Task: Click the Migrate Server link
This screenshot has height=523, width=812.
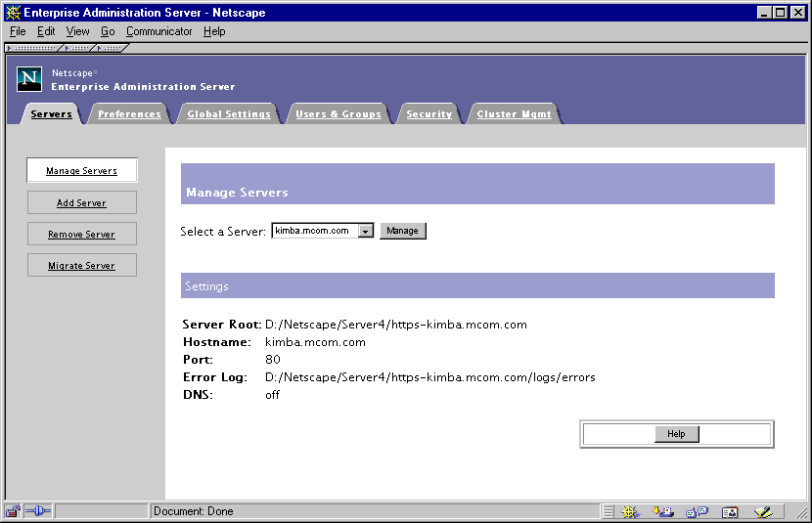Action: tap(82, 265)
